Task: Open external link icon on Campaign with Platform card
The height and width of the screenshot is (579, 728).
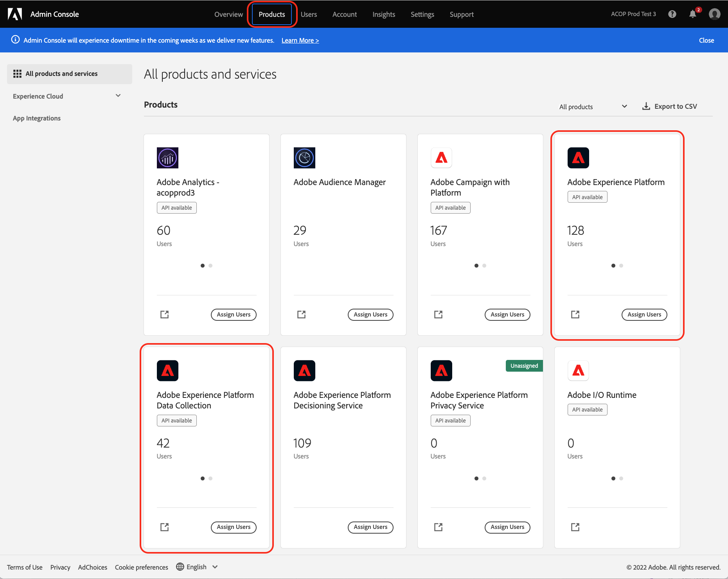Action: point(439,315)
